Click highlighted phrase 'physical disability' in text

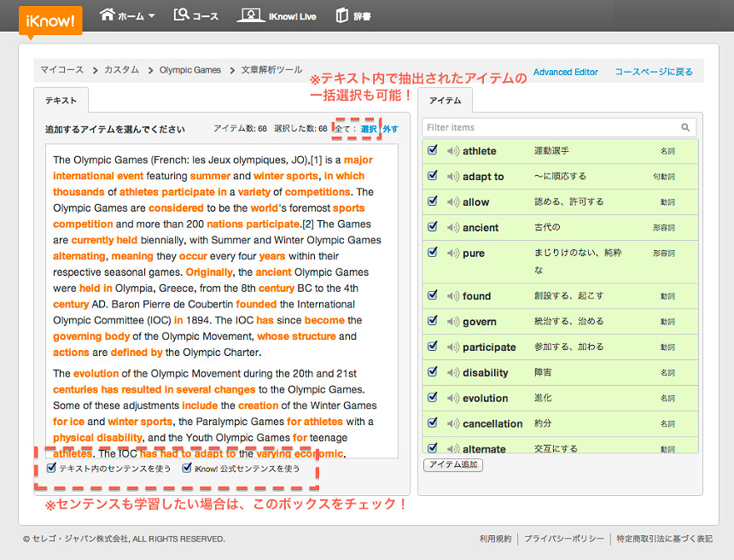97,438
